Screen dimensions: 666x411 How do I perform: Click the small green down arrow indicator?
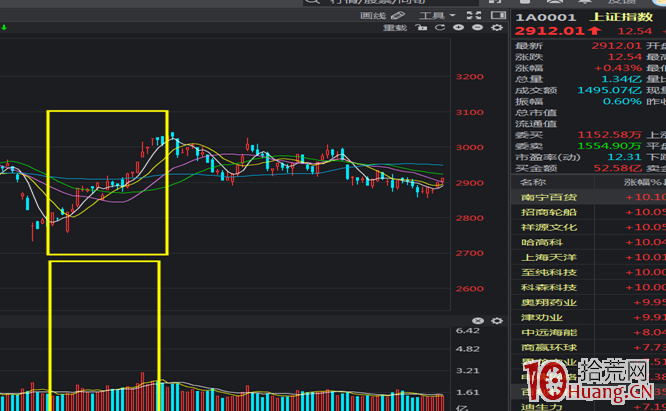click(x=4, y=28)
